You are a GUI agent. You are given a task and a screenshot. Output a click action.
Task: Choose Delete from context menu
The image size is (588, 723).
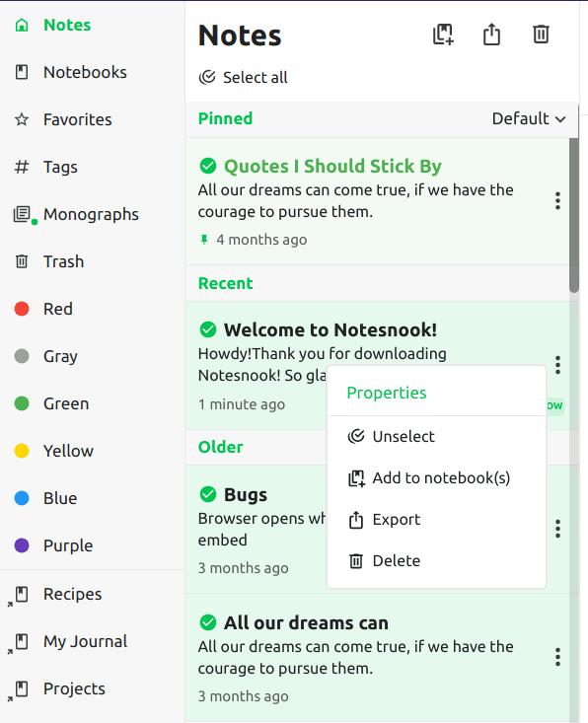tap(436, 561)
